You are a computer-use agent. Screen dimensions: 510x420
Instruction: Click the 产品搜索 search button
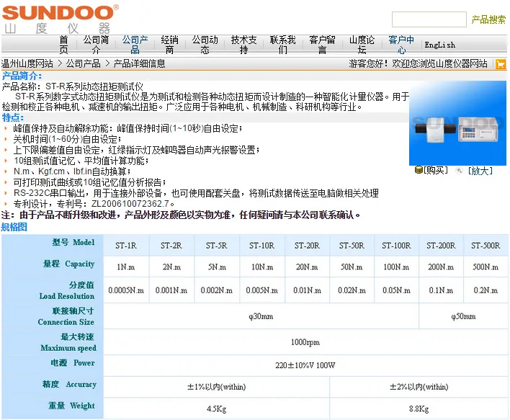tap(488, 19)
